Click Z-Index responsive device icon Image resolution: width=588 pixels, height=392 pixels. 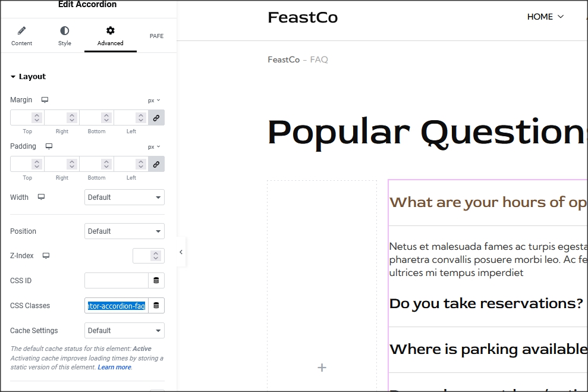[x=46, y=256]
